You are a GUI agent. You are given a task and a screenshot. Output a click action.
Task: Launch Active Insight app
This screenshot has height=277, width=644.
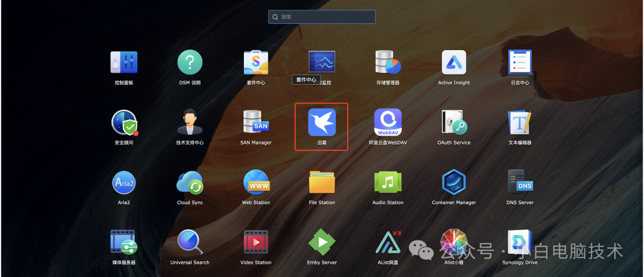454,63
